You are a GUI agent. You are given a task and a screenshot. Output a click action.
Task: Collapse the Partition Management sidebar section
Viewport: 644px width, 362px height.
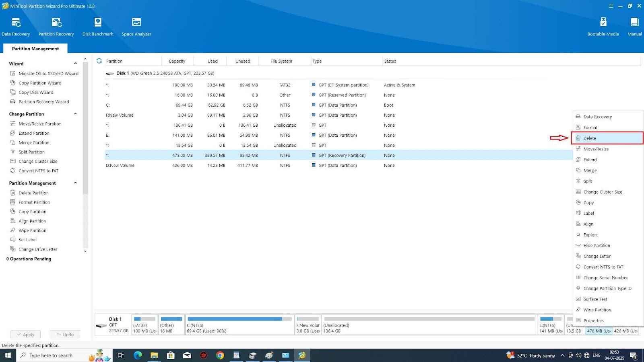click(x=75, y=183)
